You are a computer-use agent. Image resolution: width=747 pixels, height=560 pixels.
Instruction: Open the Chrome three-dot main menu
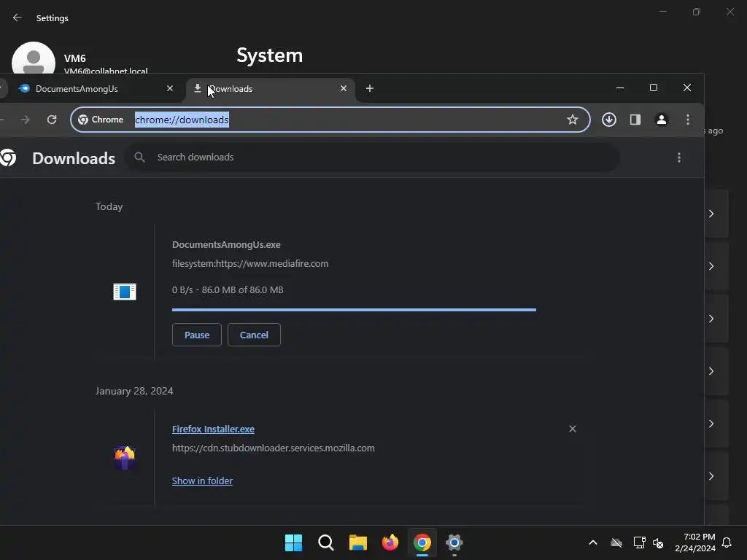(x=687, y=120)
